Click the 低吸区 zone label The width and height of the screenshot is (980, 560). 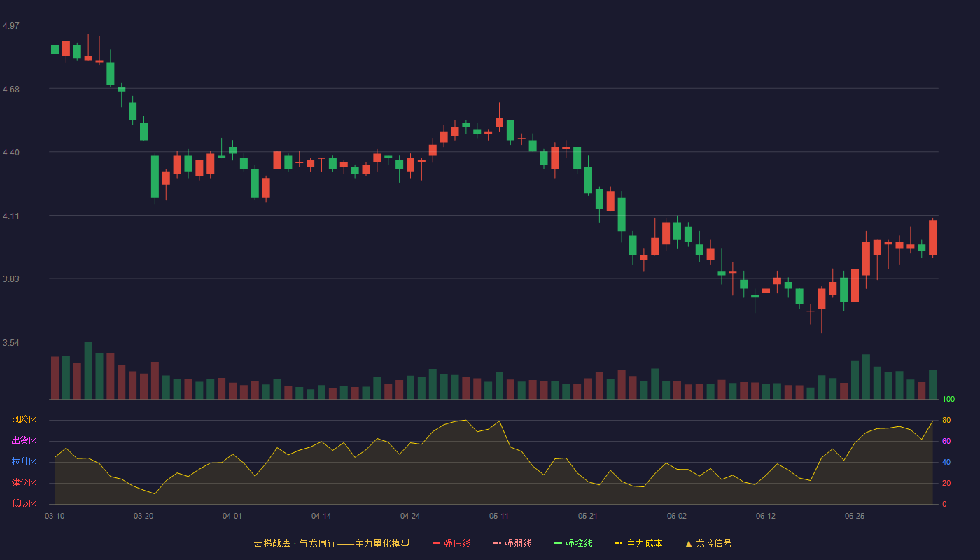(24, 503)
